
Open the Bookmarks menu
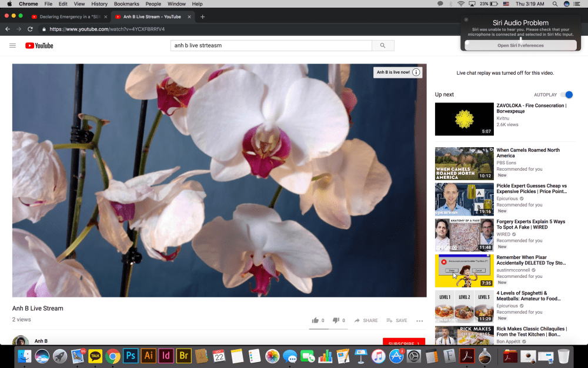[126, 4]
